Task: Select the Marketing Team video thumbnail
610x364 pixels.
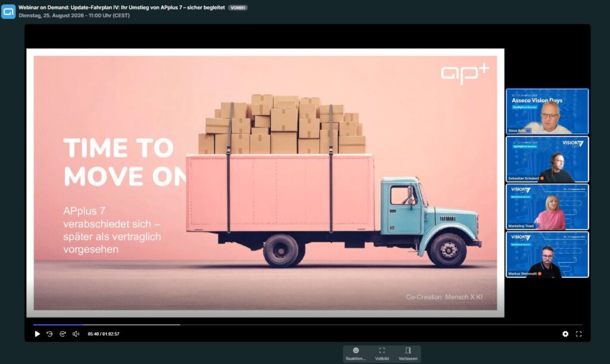Action: click(x=547, y=207)
